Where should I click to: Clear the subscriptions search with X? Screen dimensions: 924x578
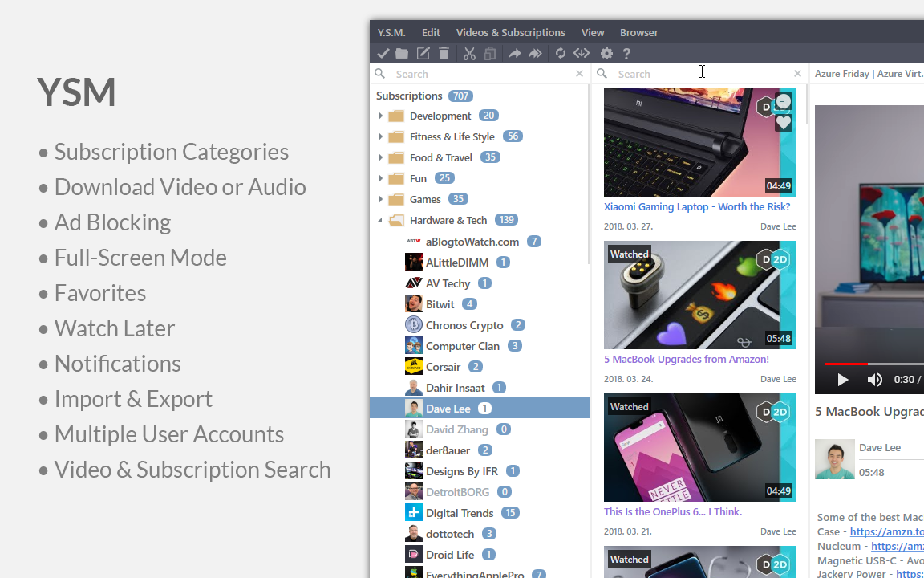click(579, 74)
